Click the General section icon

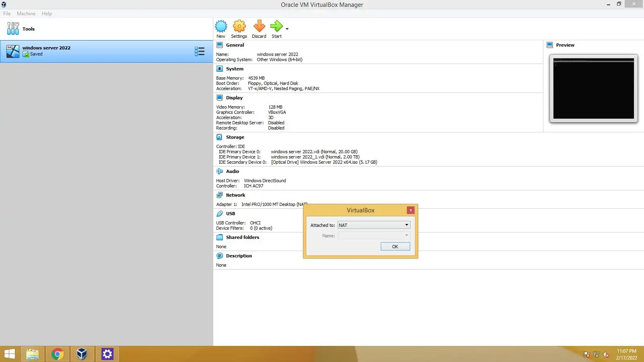[220, 45]
